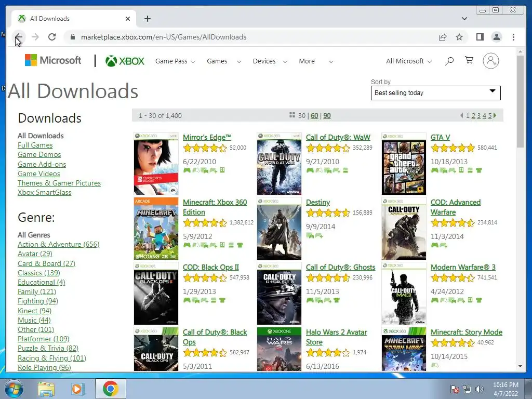The image size is (532, 399).
Task: Show 90 items per page
Action: tap(327, 116)
